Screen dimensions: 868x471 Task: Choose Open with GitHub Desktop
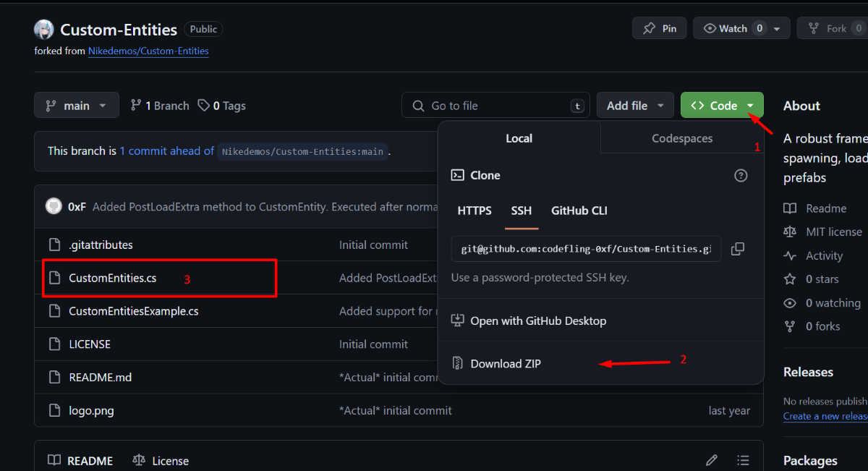coord(537,321)
